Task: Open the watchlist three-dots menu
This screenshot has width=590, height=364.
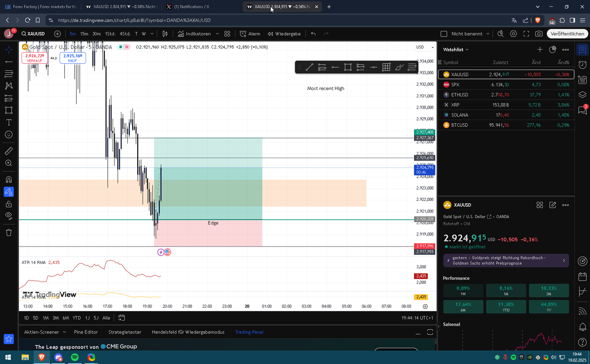Action: click(x=565, y=50)
